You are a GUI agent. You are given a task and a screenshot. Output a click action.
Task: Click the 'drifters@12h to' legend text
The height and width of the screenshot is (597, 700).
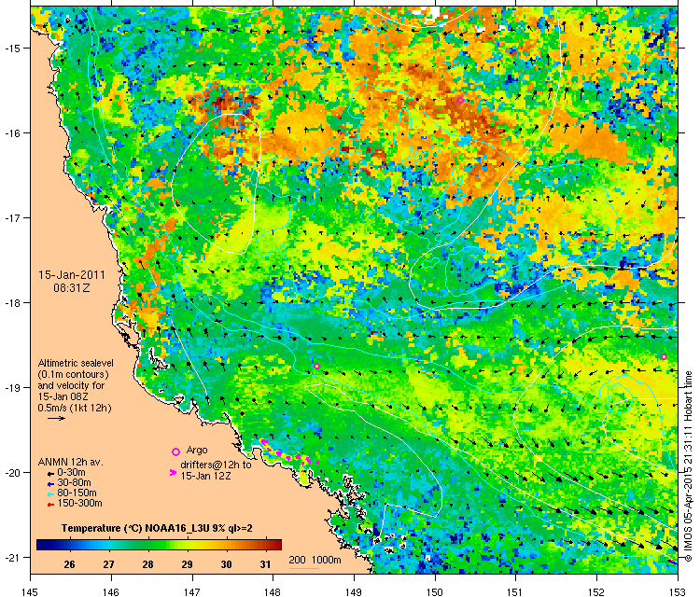[216, 465]
